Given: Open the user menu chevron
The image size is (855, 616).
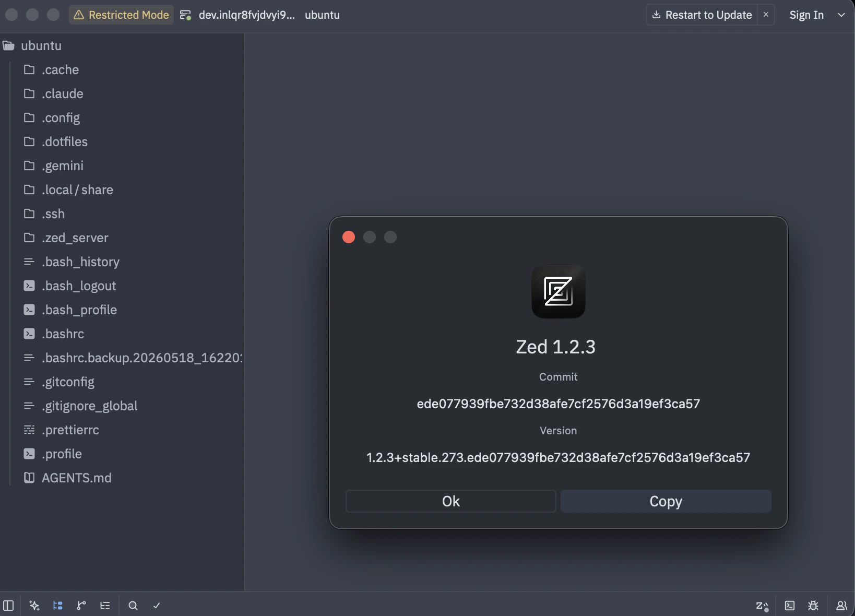Looking at the screenshot, I should tap(841, 15).
